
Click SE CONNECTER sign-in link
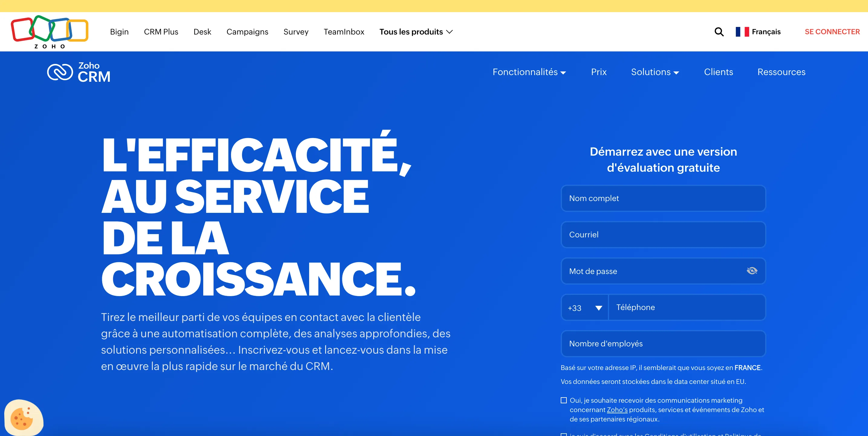832,32
